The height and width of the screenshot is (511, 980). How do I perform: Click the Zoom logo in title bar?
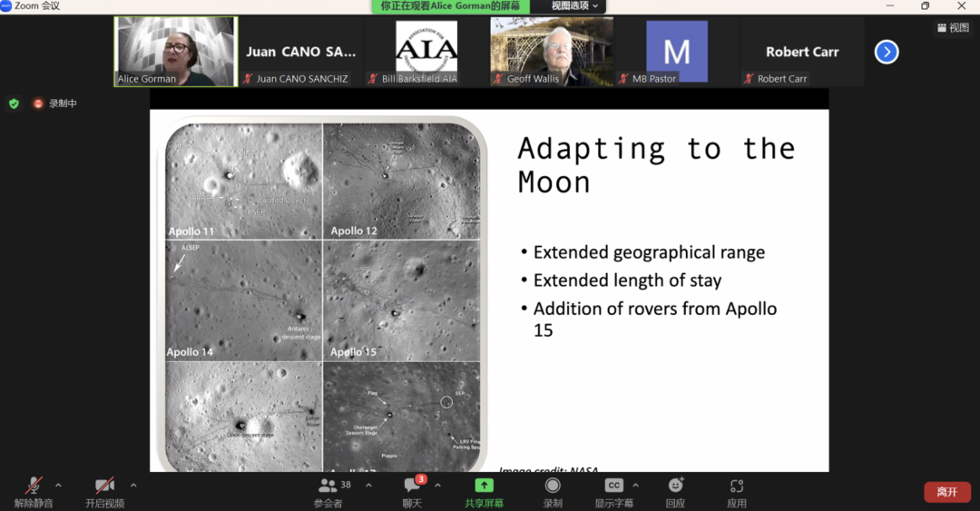coord(6,5)
